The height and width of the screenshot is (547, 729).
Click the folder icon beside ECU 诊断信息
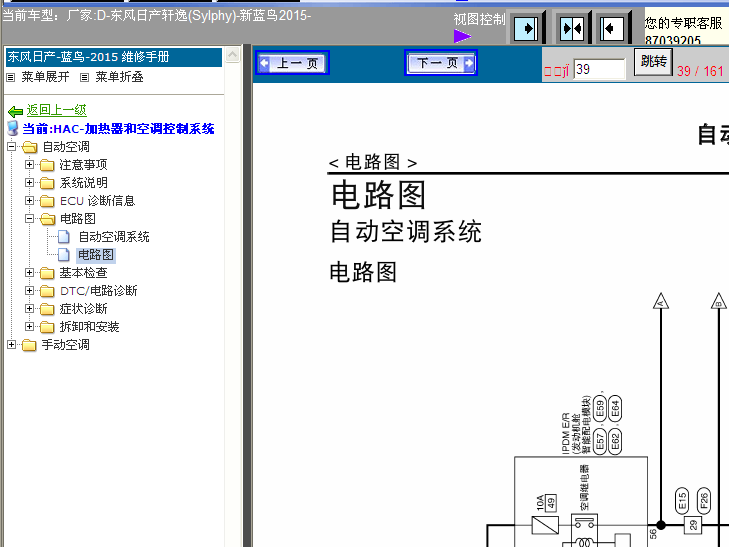pyautogui.click(x=47, y=201)
